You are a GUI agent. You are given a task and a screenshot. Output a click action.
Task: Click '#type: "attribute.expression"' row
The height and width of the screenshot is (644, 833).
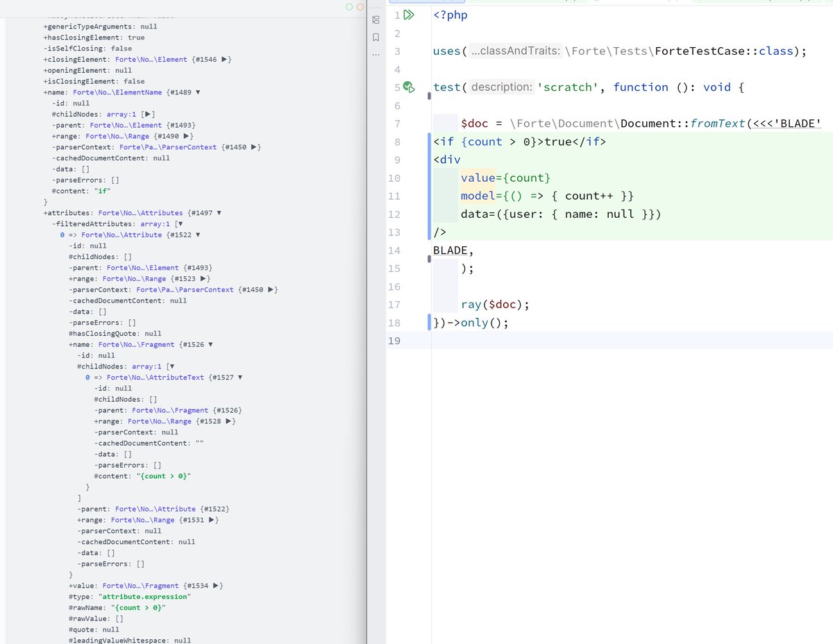click(130, 597)
